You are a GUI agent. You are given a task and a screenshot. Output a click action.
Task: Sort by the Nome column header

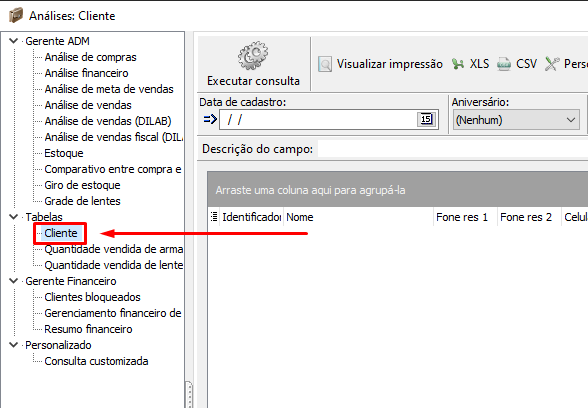coord(358,217)
